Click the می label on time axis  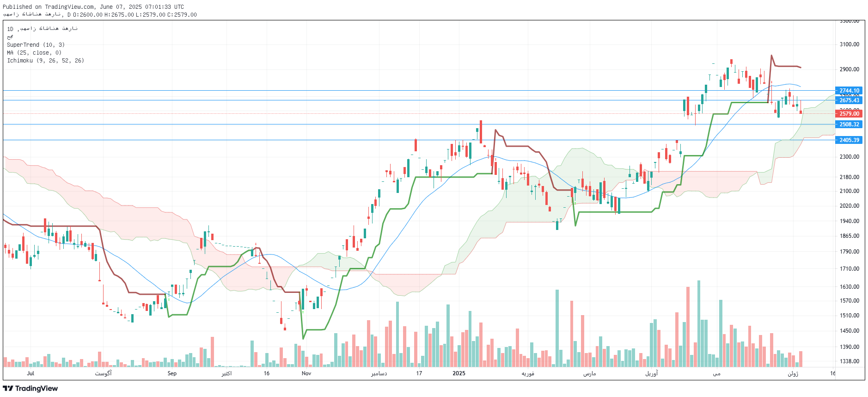717,373
